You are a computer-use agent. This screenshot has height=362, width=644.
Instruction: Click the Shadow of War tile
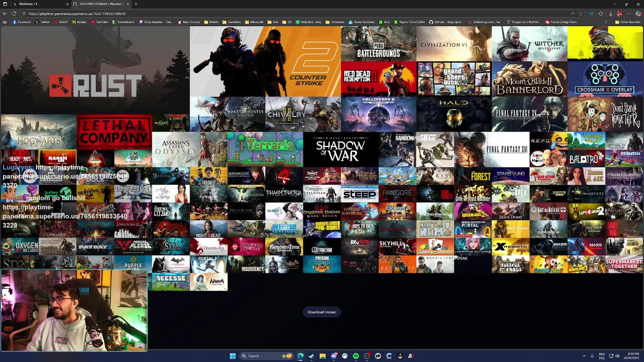tap(341, 149)
